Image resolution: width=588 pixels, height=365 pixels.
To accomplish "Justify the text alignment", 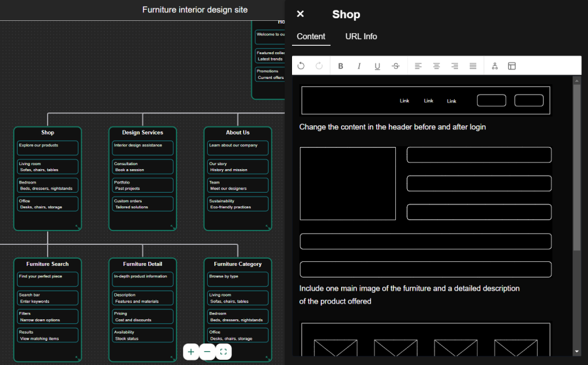I will coord(473,66).
